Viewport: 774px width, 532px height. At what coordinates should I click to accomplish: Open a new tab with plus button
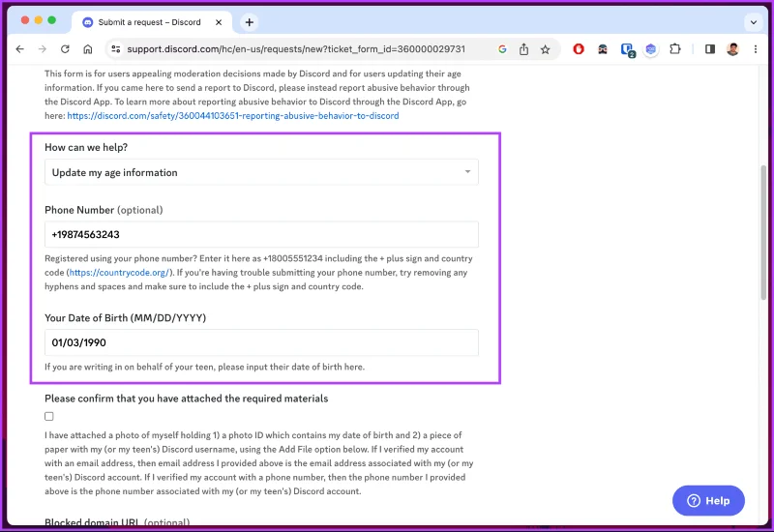click(x=250, y=22)
